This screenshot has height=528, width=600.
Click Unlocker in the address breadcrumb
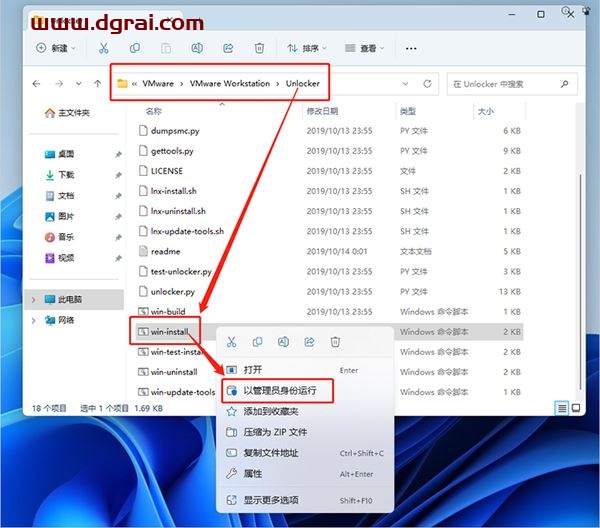(x=303, y=83)
